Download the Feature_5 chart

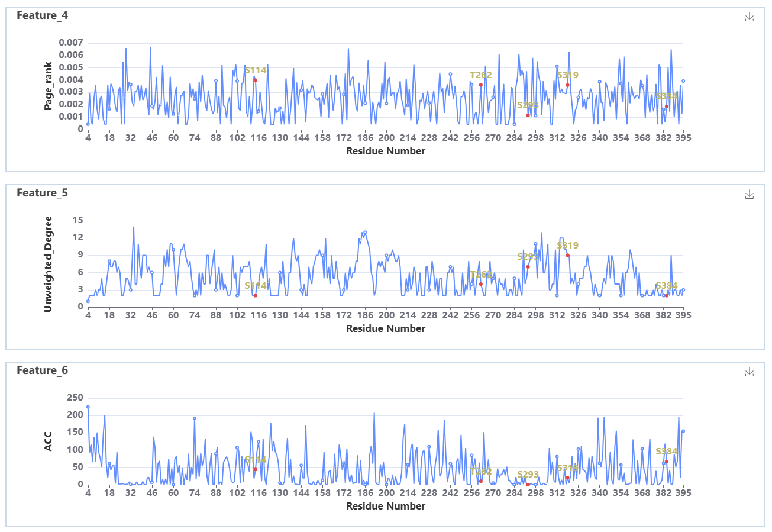(x=750, y=195)
